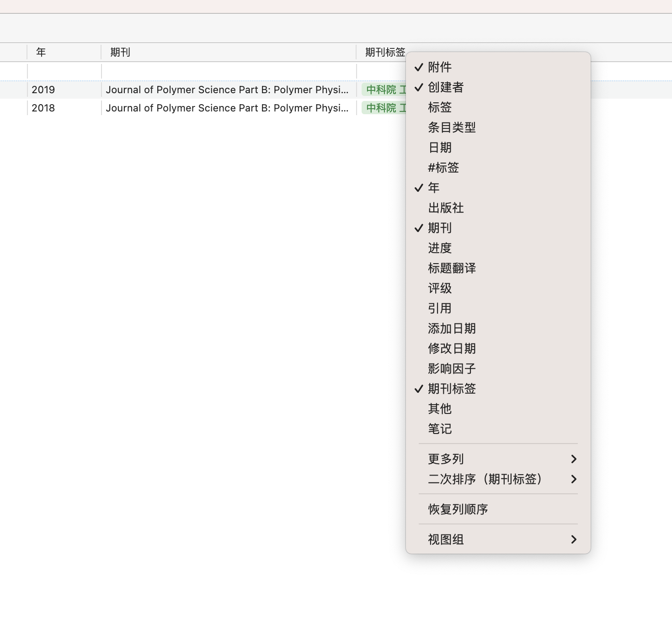
Task: Click the 期刊标签 column header
Action: tap(385, 53)
